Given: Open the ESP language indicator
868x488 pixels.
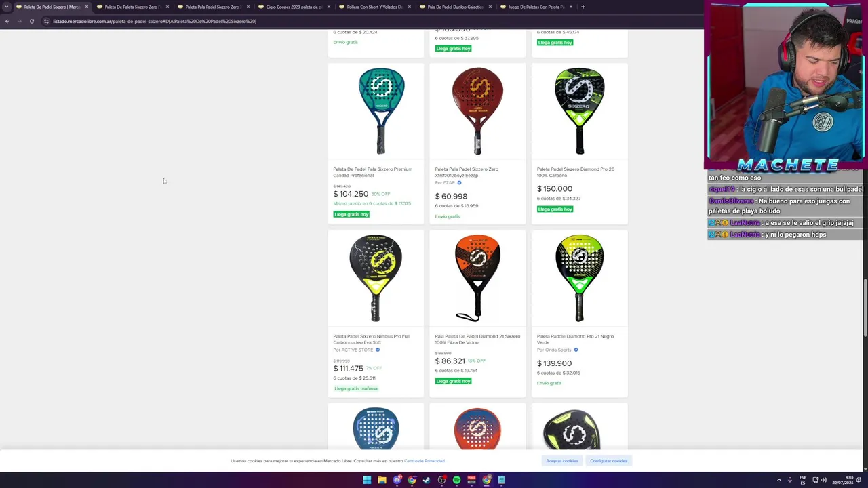Looking at the screenshot, I should click(x=803, y=480).
